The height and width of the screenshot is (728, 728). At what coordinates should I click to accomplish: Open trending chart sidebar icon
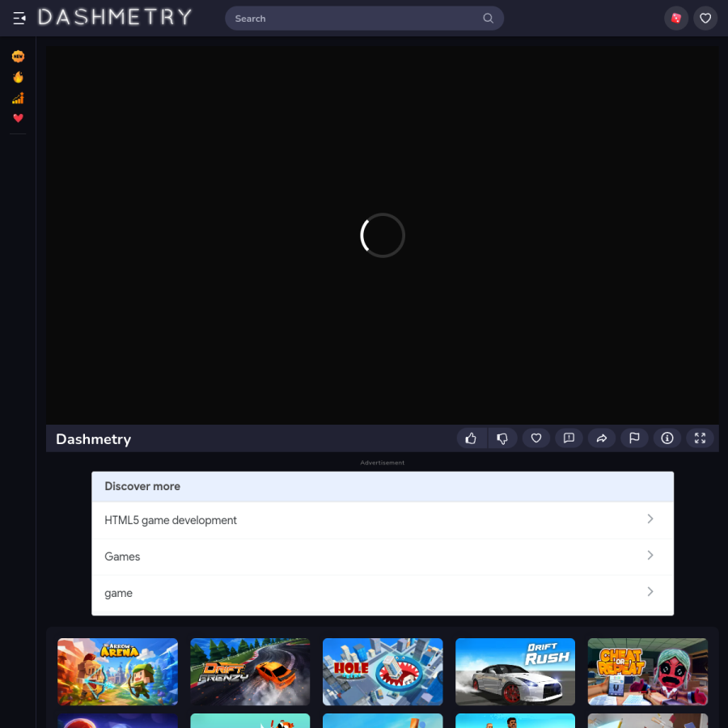coord(18,98)
